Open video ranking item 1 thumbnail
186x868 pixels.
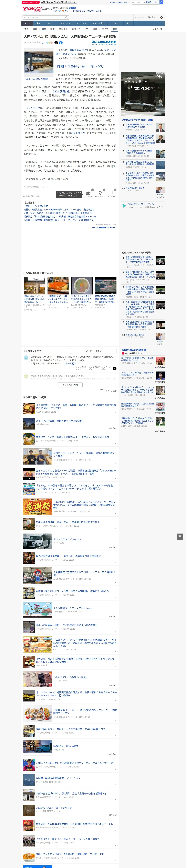[160, 260]
